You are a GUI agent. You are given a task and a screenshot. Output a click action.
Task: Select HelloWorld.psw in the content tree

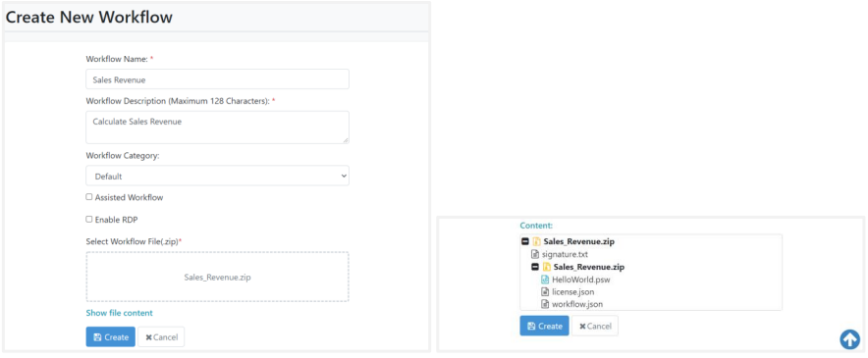coord(580,280)
